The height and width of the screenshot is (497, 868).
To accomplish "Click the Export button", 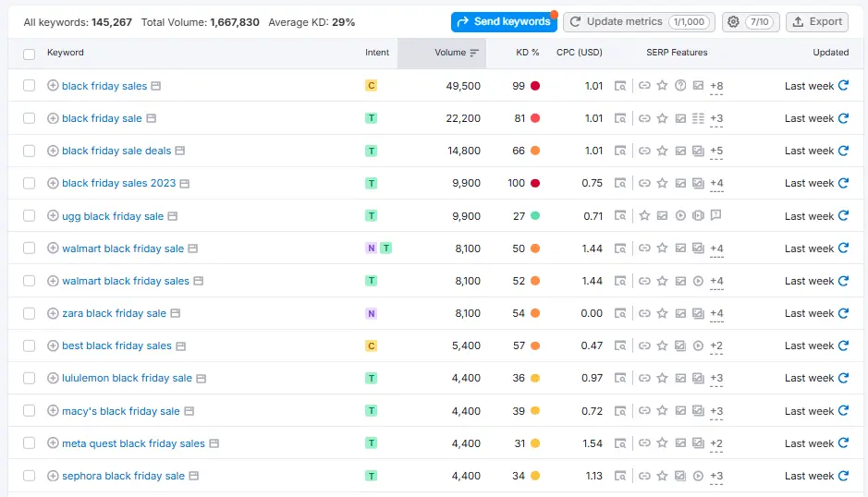I will pos(817,21).
